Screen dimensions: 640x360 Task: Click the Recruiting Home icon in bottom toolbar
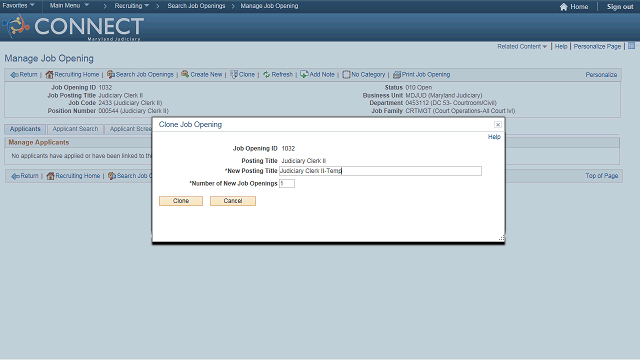50,176
